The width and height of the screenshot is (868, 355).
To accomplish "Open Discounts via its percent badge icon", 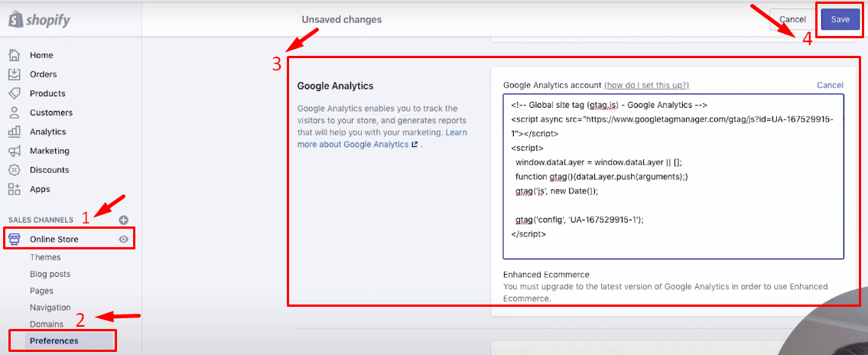I will click(15, 170).
